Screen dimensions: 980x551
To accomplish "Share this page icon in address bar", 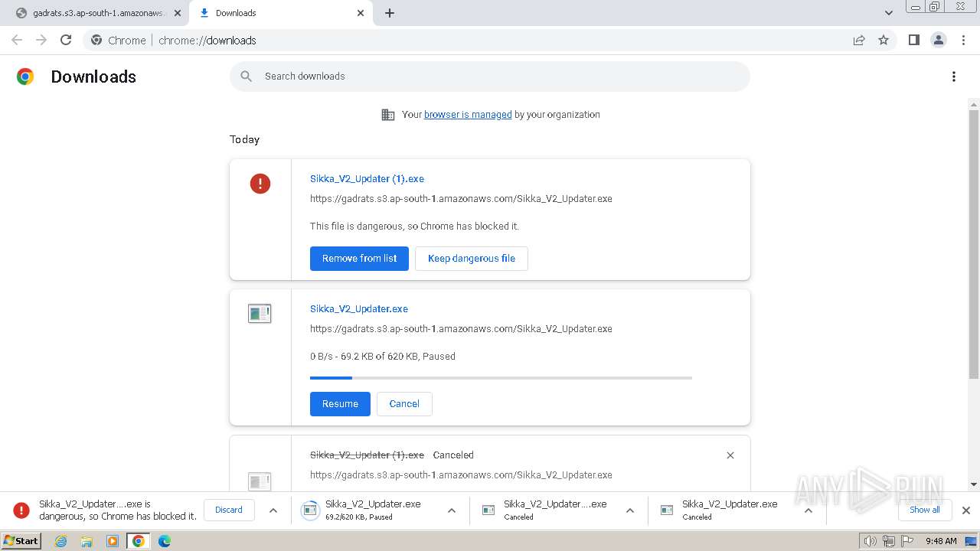I will (859, 41).
